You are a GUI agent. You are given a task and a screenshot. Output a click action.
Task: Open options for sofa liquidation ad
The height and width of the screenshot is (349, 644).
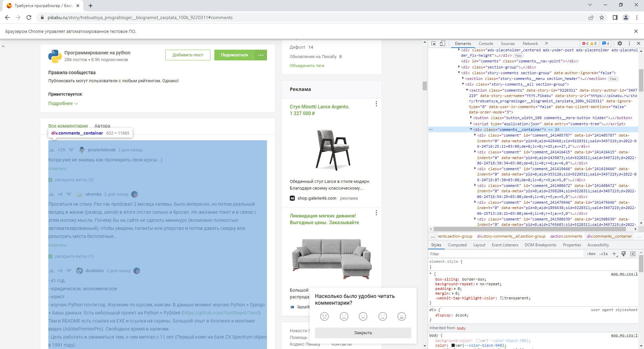click(x=376, y=213)
